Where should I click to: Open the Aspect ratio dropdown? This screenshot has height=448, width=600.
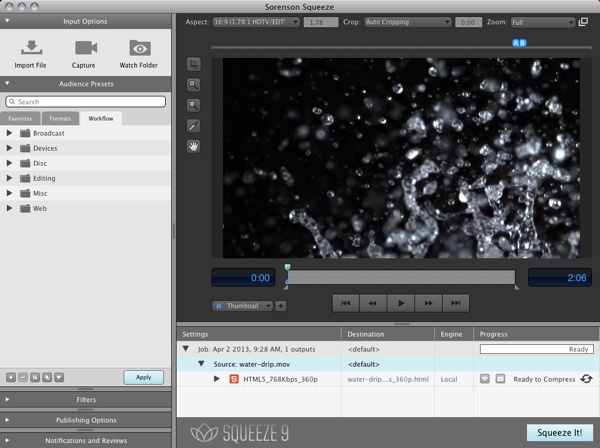pos(255,21)
